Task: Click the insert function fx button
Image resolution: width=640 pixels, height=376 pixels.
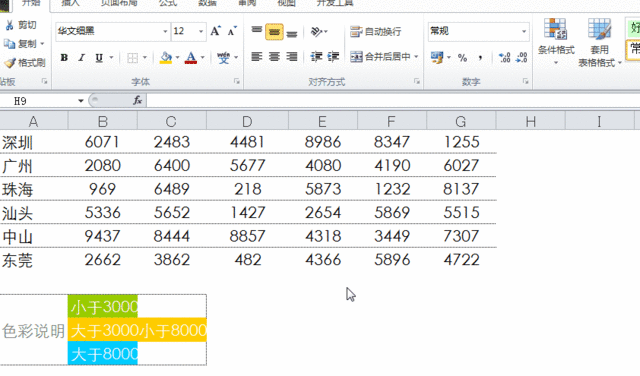Action: (x=138, y=100)
